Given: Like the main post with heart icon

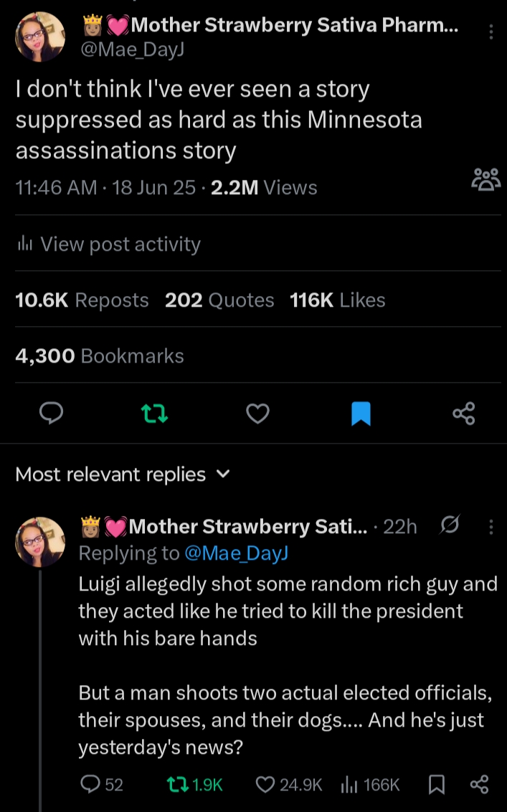Looking at the screenshot, I should point(258,413).
